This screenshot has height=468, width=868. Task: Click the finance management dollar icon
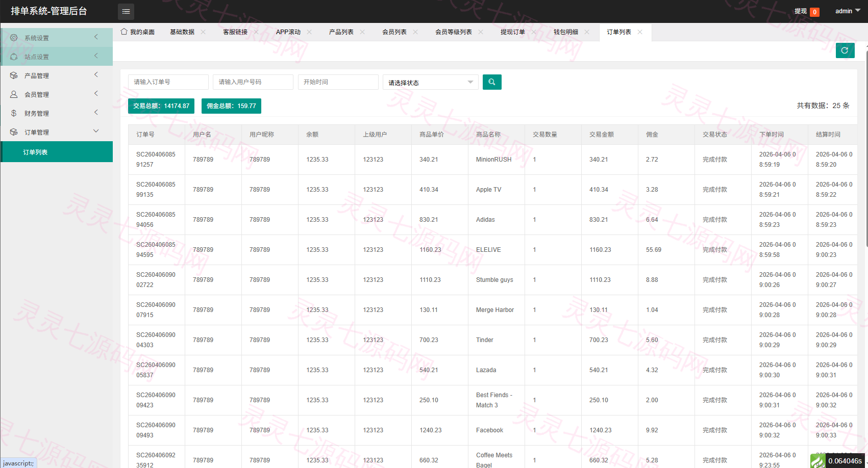(14, 113)
